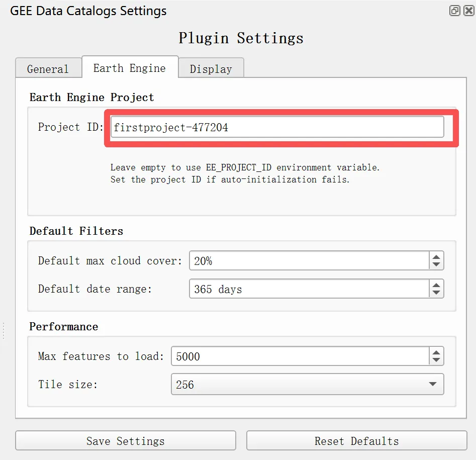Float the GEE Data Catalogs Settings panel
This screenshot has width=476, height=460.
455,11
